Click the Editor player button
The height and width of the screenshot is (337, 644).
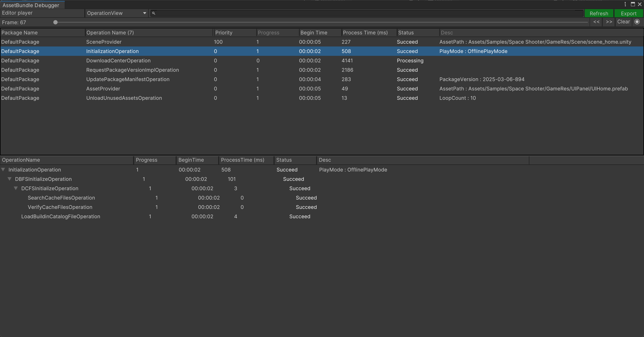point(42,13)
